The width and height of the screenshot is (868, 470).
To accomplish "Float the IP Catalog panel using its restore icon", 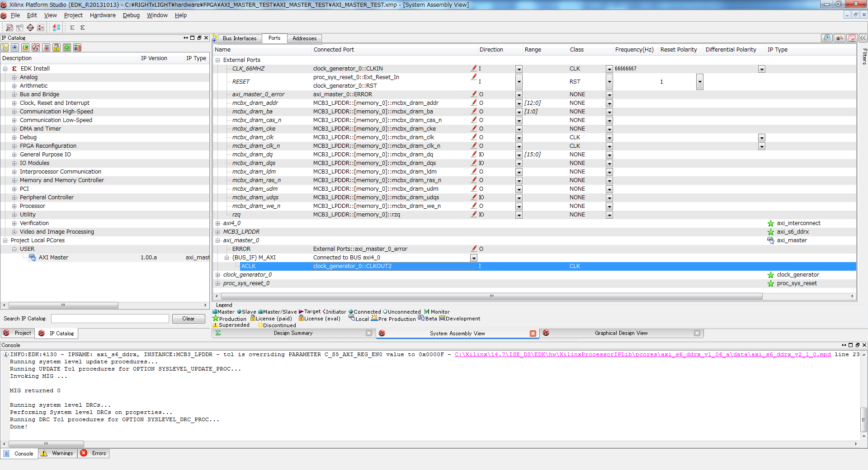I will (x=199, y=38).
